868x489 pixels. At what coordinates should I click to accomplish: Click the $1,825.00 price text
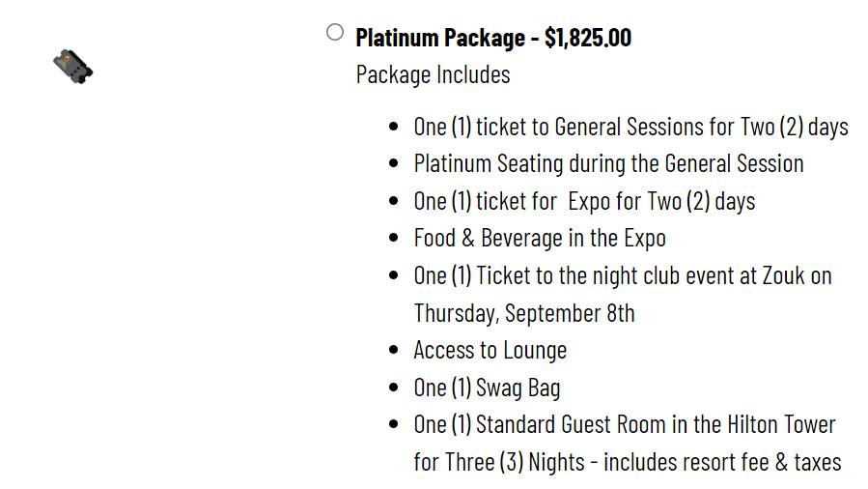[588, 38]
